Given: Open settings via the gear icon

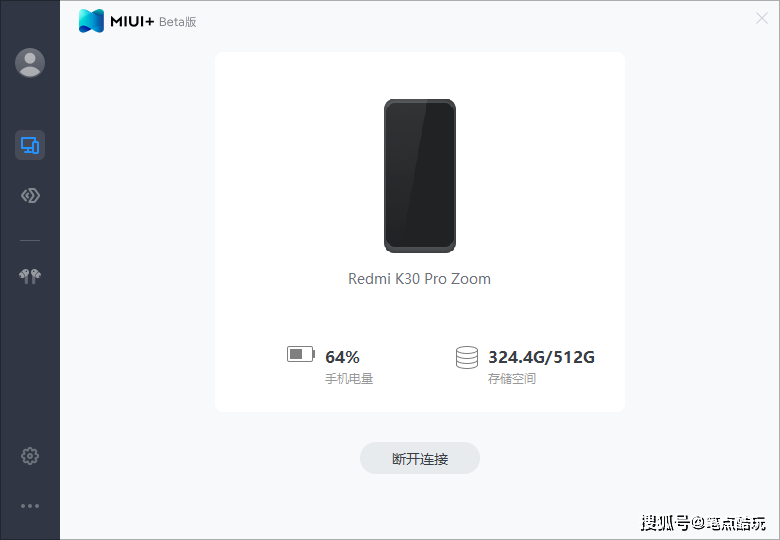Looking at the screenshot, I should (x=30, y=455).
